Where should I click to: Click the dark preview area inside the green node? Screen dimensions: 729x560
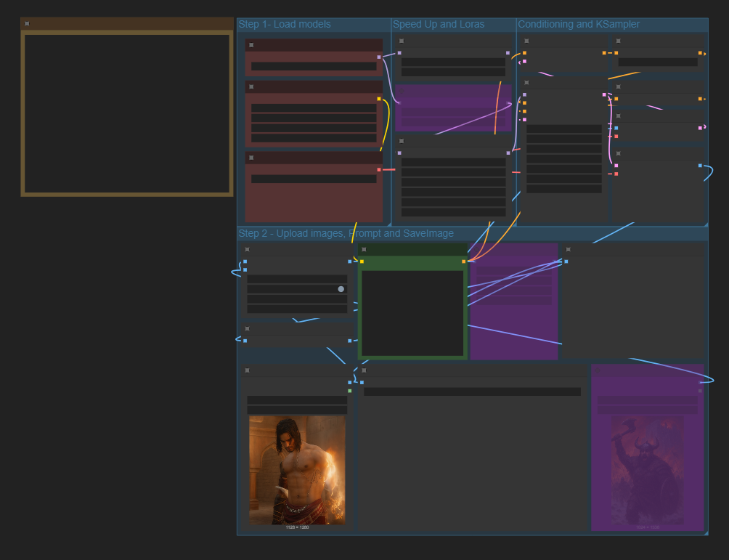tap(412, 314)
